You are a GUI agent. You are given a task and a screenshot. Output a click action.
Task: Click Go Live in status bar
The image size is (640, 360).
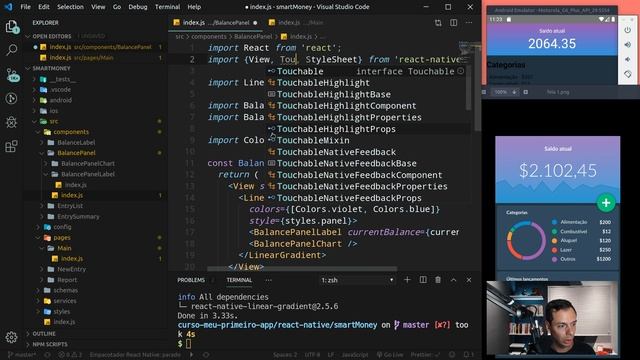coord(389,355)
